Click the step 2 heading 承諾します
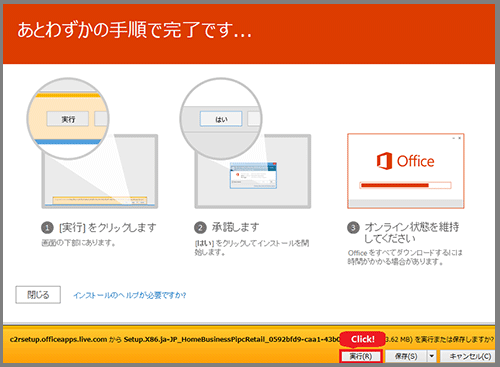Viewport: 500px width, 367px height. click(x=235, y=227)
